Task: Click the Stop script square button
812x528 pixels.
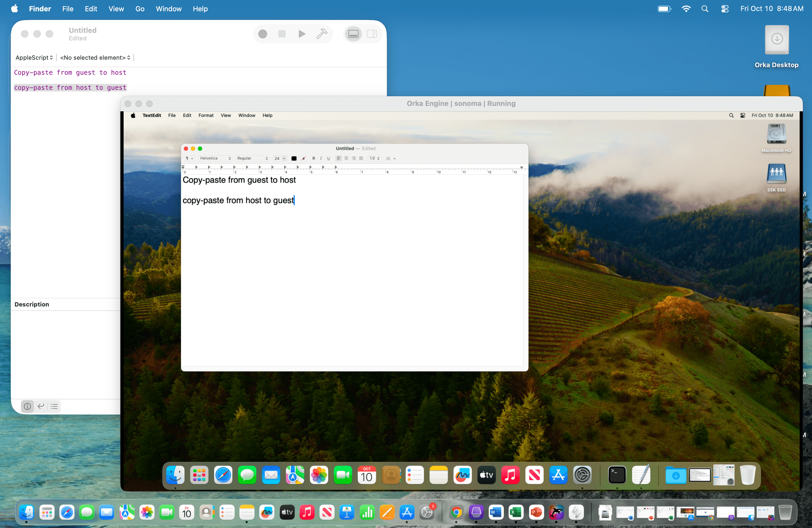Action: pyautogui.click(x=282, y=34)
